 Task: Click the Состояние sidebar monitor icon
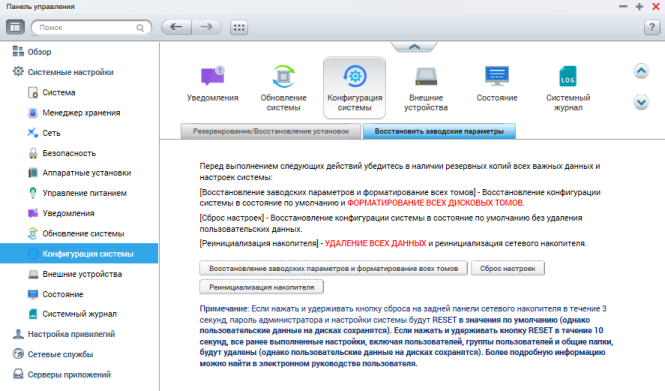point(33,294)
